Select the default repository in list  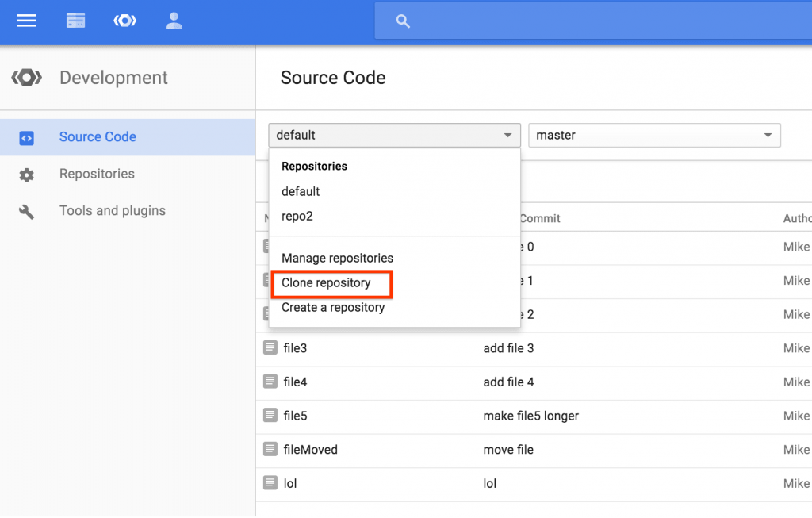[301, 191]
